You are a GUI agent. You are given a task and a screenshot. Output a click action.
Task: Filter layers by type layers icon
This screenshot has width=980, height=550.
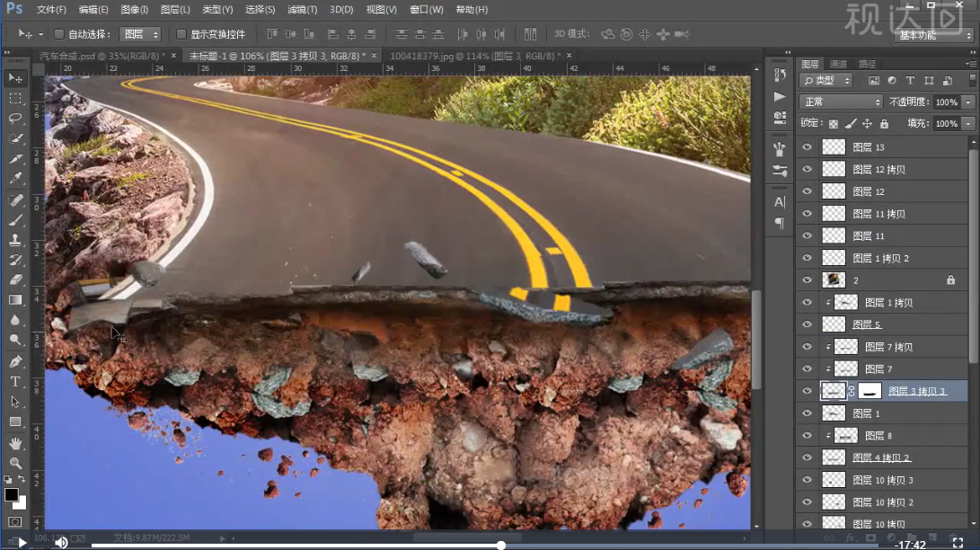click(x=910, y=81)
